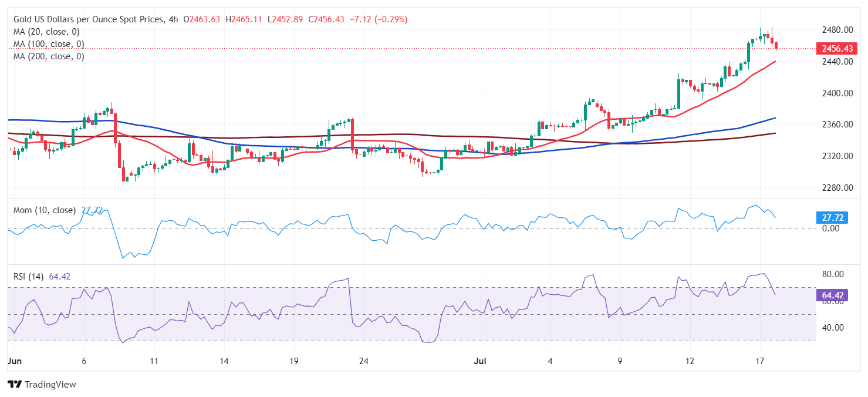Image resolution: width=868 pixels, height=397 pixels.
Task: Click the Mom (10, close) indicator label
Action: tap(43, 210)
